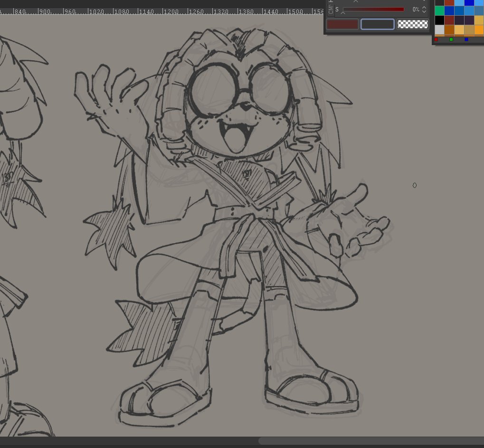484x448 pixels.
Task: Select the dark gray sub color box
Action: [377, 24]
